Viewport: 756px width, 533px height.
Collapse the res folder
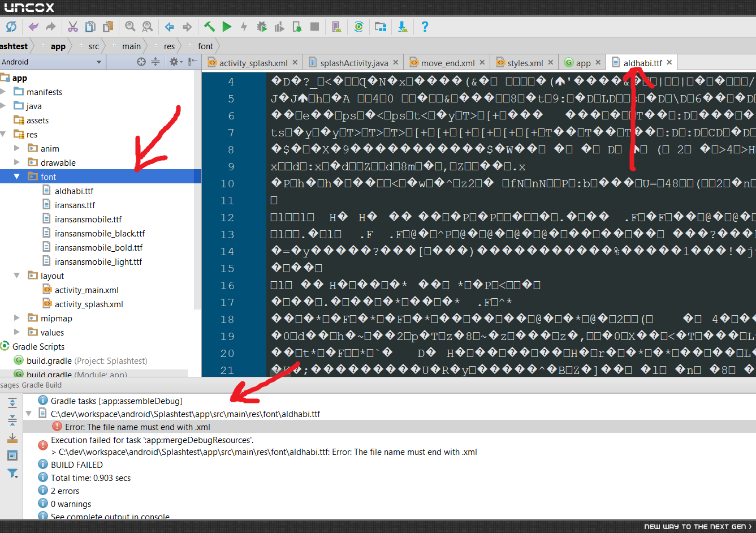click(x=3, y=134)
